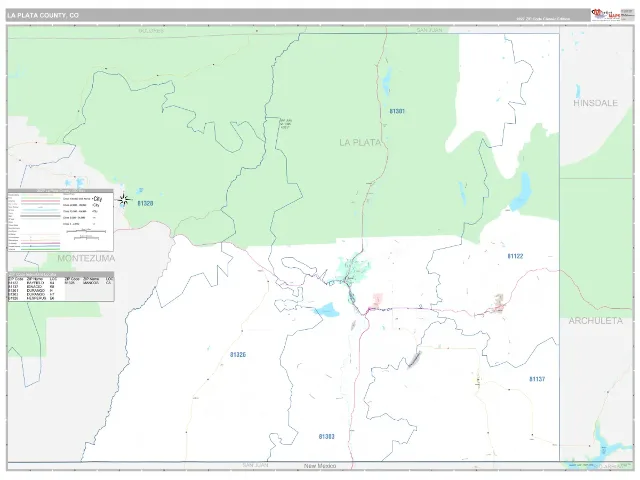The image size is (640, 480).
Task: Select the MONTEZUMA county label
Action: coord(86,258)
